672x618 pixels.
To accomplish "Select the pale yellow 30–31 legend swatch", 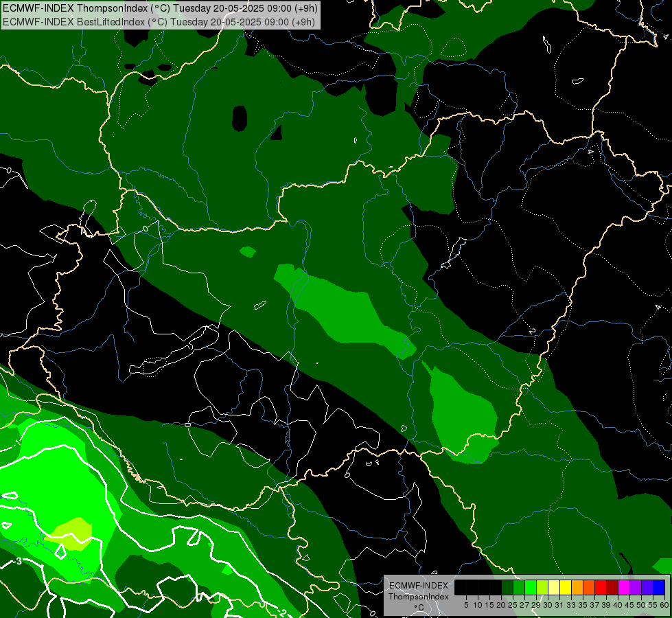I will point(554,587).
